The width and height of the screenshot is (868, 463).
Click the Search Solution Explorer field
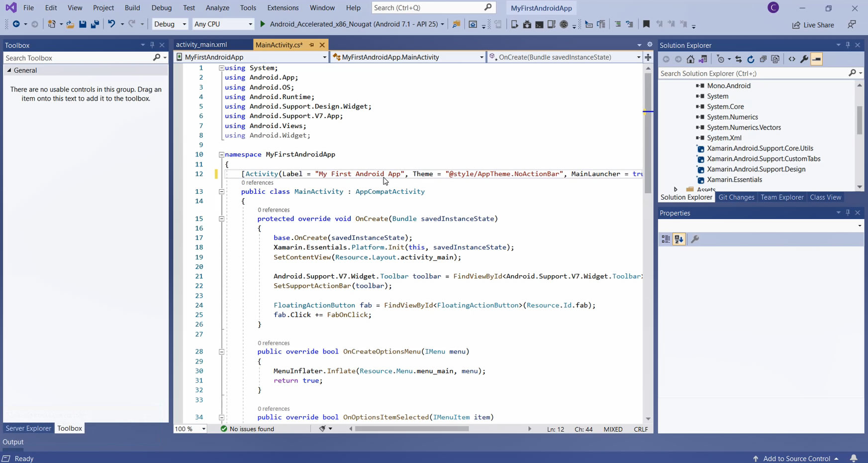[751, 73]
